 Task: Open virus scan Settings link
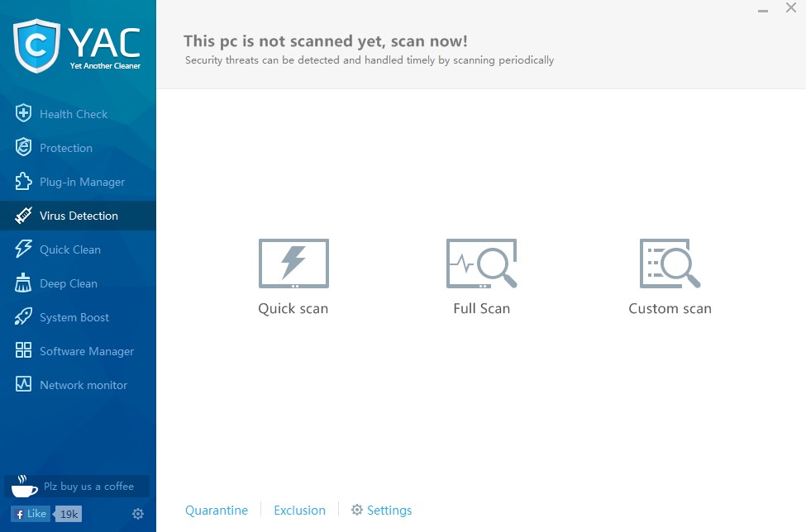(x=389, y=511)
